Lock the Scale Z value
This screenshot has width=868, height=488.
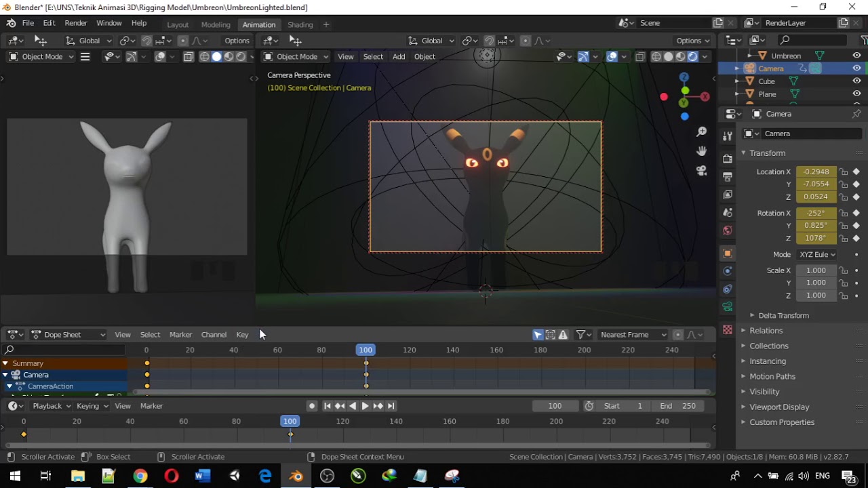pos(844,296)
